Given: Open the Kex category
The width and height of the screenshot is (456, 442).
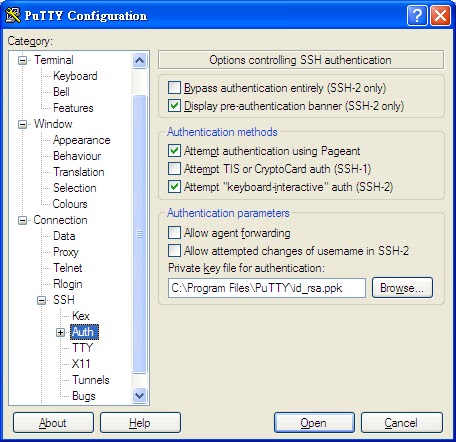Looking at the screenshot, I should point(81,316).
